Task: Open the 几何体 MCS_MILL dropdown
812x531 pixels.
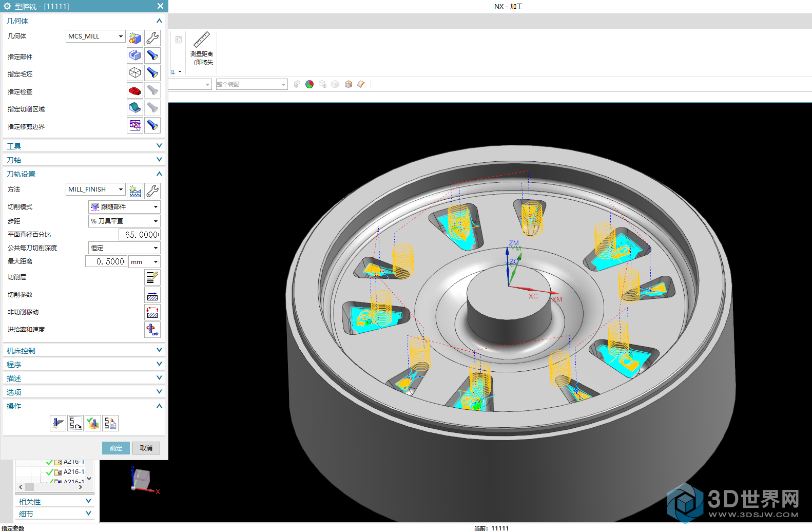Action: click(x=95, y=36)
